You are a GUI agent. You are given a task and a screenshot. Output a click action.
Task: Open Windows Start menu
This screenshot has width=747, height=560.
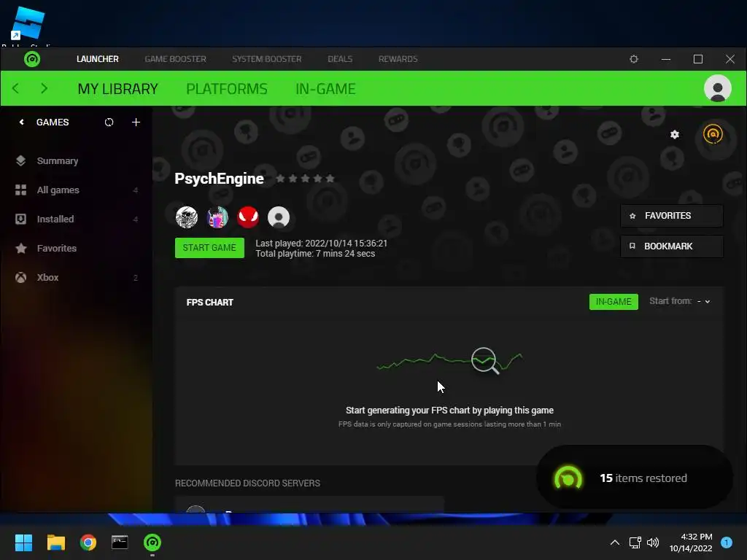[x=23, y=542]
